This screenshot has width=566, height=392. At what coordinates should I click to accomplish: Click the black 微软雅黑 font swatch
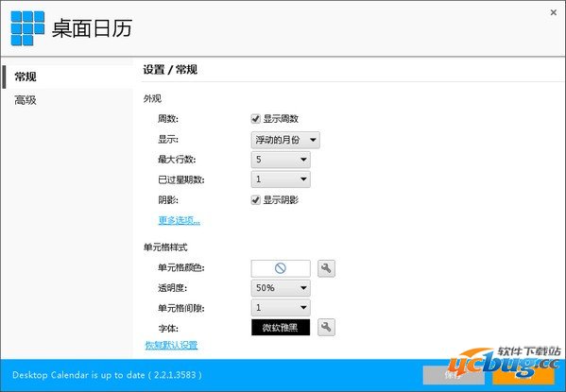(x=281, y=328)
